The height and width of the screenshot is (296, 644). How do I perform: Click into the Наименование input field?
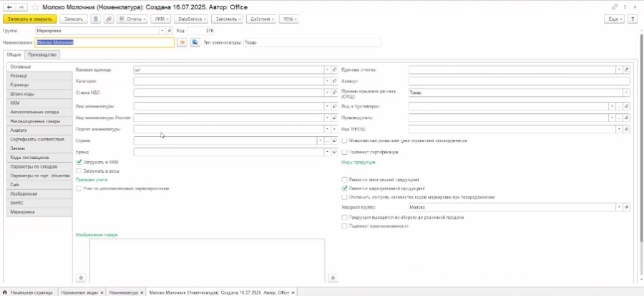tap(104, 42)
